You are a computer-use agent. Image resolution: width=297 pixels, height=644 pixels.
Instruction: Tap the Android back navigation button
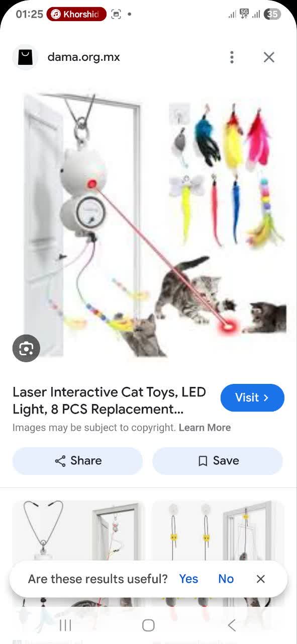[232, 625]
